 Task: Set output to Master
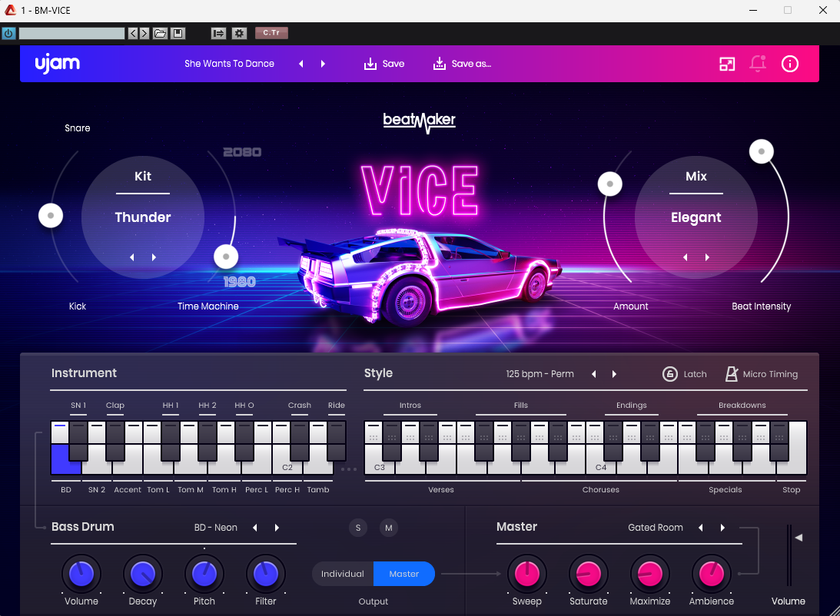404,574
